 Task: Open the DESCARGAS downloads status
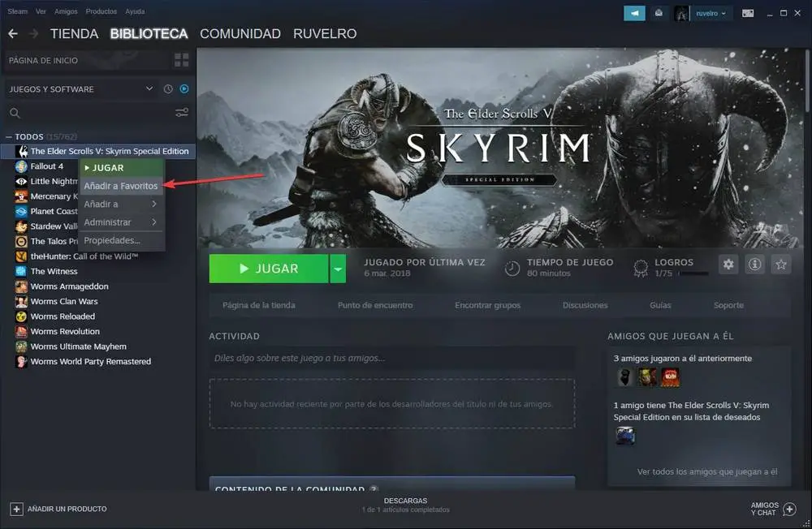(405, 505)
